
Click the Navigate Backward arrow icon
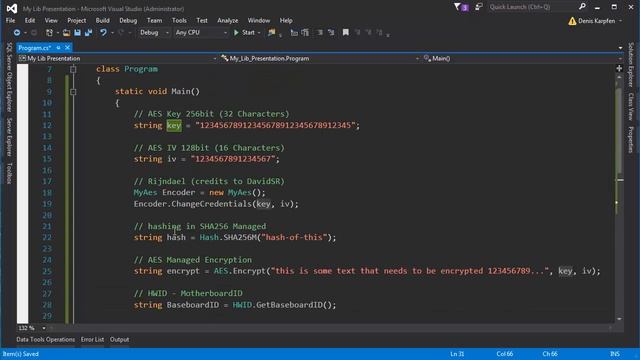pos(17,32)
